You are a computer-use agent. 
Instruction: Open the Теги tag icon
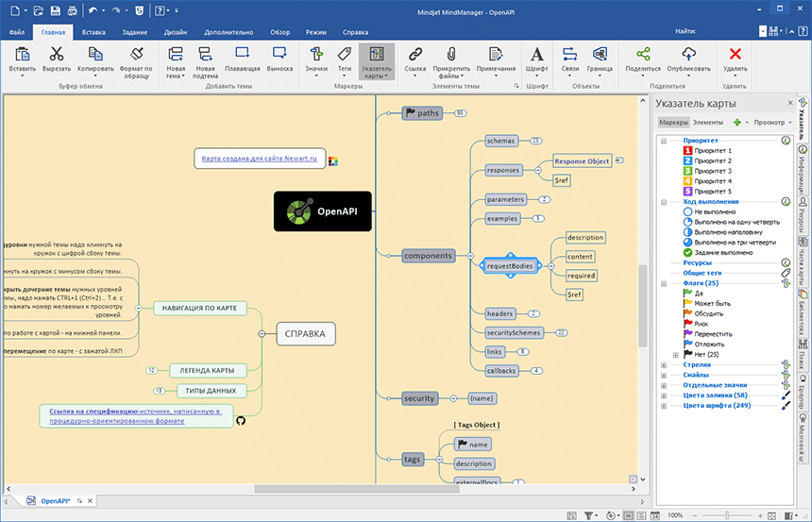click(345, 54)
